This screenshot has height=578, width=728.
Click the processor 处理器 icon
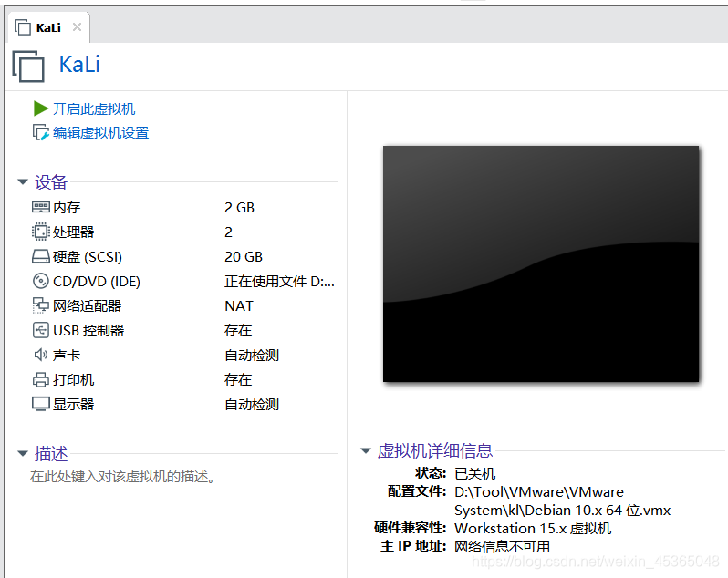40,232
